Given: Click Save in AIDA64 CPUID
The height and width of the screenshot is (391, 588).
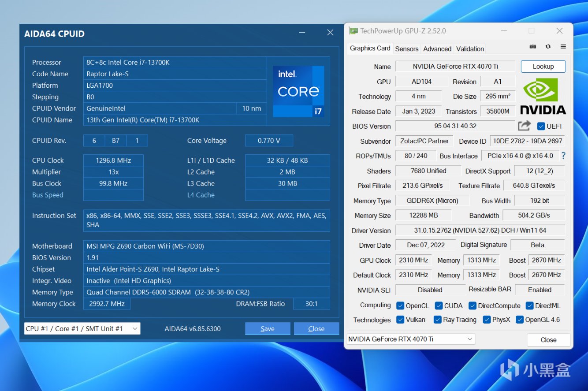Looking at the screenshot, I should point(267,328).
